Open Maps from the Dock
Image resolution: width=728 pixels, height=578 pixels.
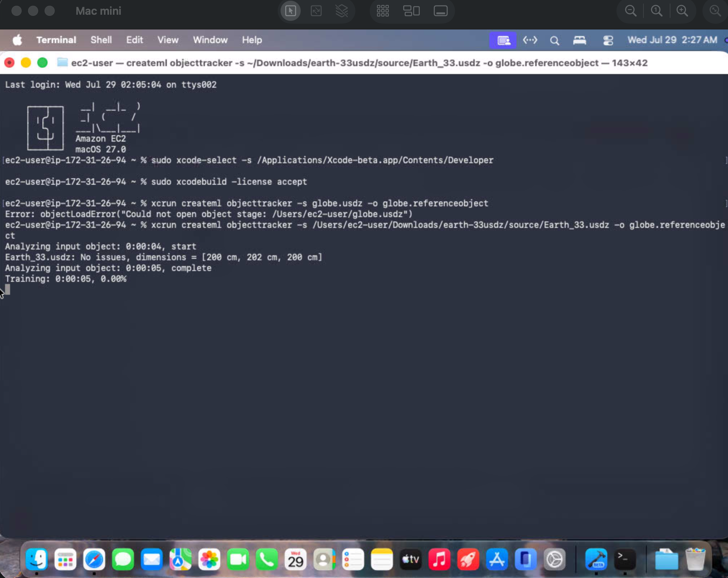(181, 559)
